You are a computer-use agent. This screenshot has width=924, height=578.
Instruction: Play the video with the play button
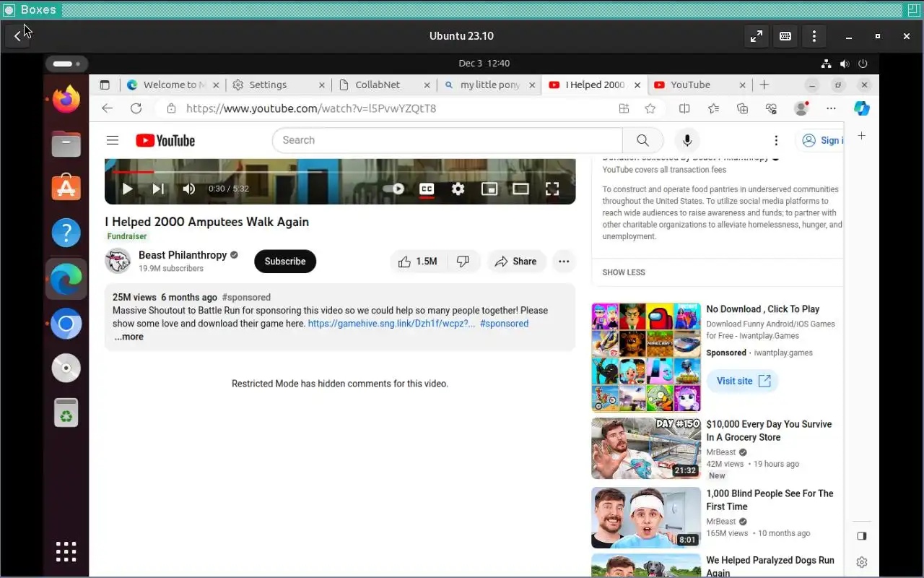point(127,189)
